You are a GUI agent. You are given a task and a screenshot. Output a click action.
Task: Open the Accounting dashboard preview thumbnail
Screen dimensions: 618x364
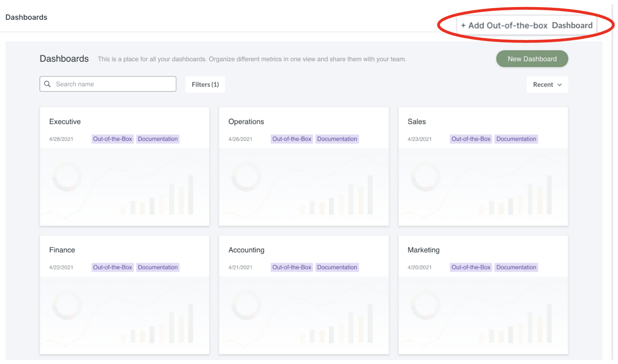[304, 315]
